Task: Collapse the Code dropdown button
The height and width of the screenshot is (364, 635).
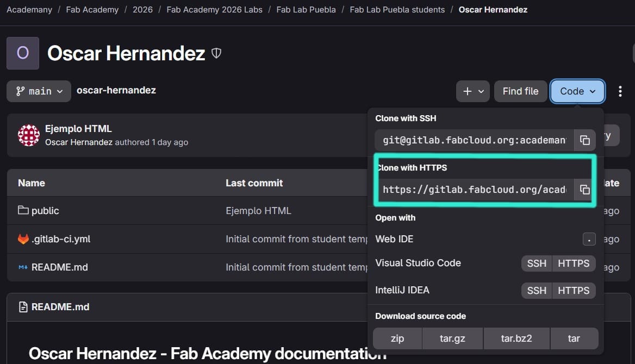Action: pos(577,91)
